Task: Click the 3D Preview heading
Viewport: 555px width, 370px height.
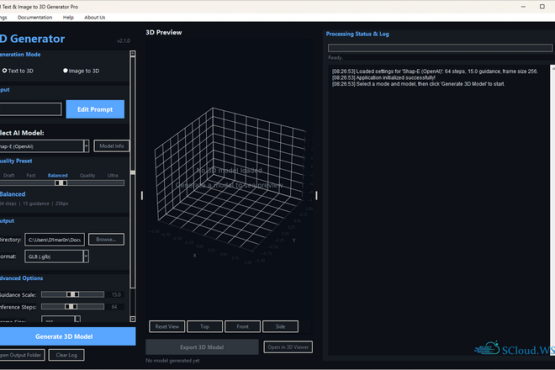Action: tap(164, 32)
